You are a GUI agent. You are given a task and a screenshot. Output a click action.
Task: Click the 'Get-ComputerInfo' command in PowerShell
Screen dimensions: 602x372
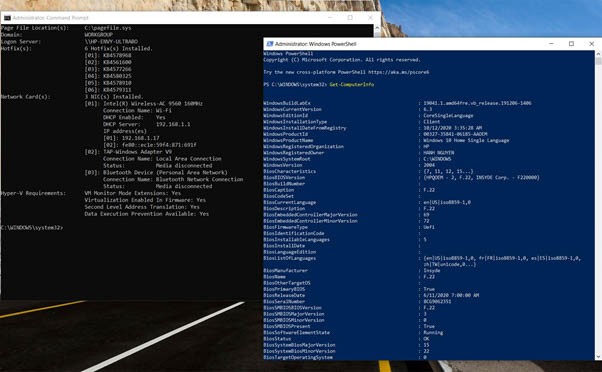point(352,84)
